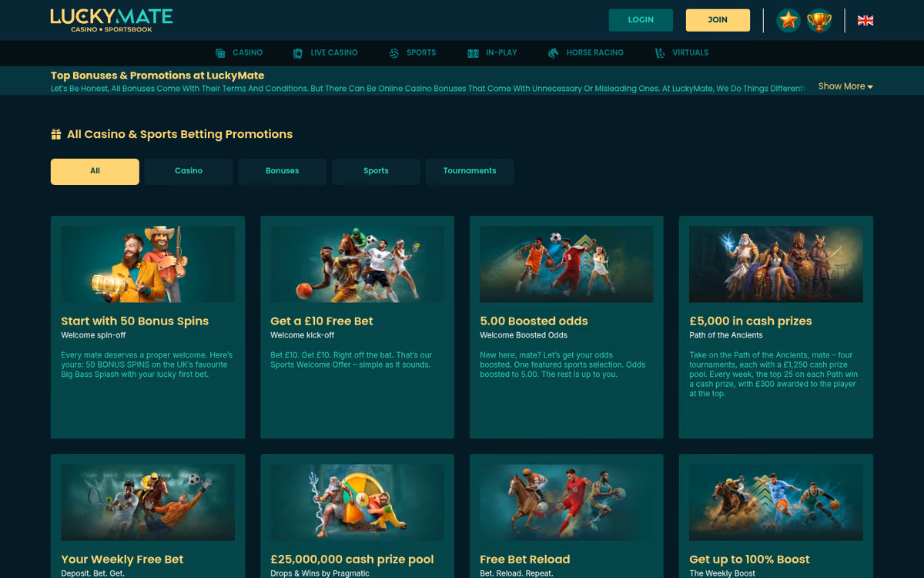Click the Start with 50 Bonus Spins title

point(135,321)
